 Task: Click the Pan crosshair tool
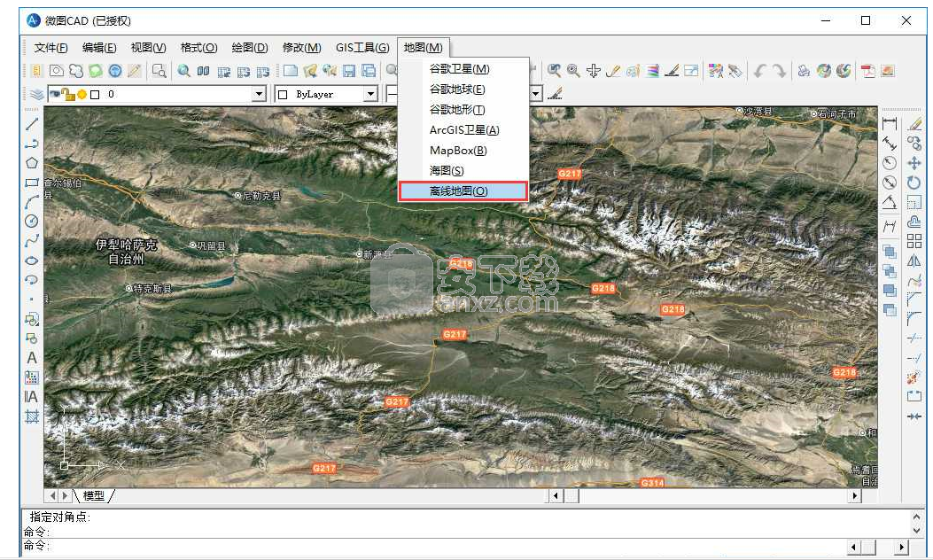594,72
